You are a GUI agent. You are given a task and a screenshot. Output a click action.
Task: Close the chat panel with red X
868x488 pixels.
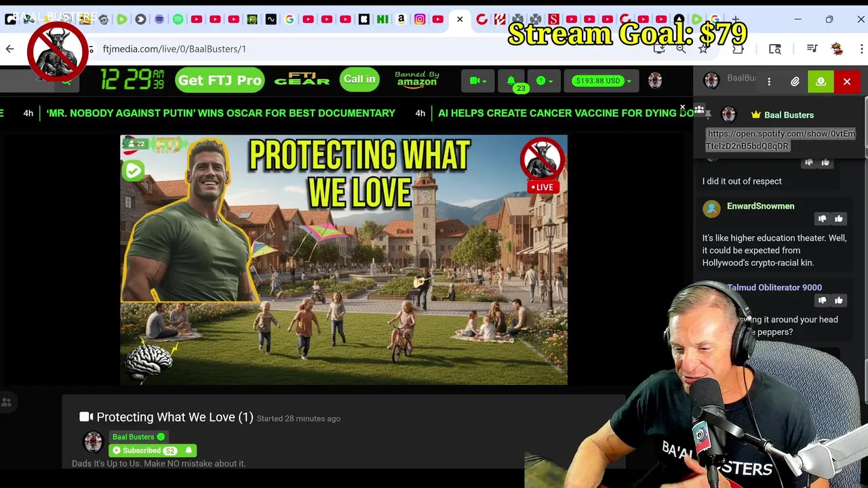point(847,81)
